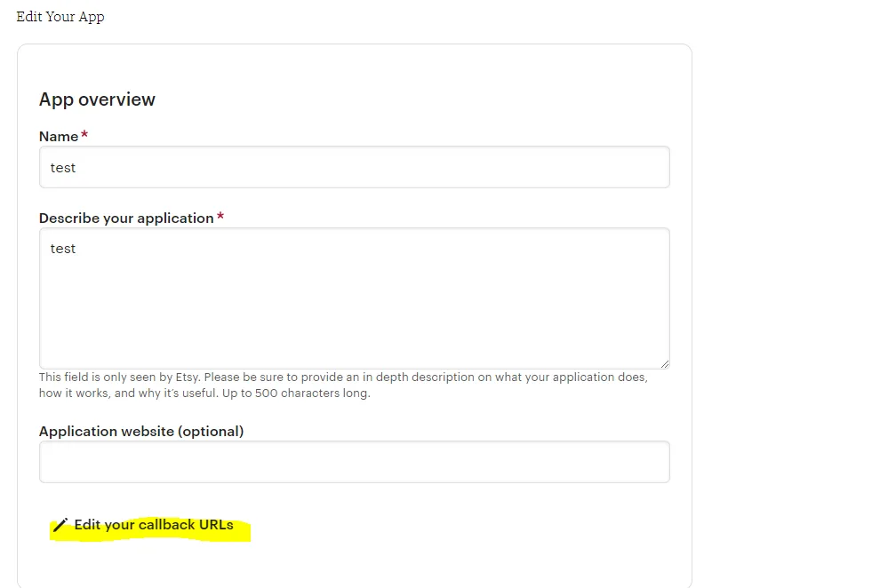
Task: Click the App overview heading
Action: coord(97,99)
